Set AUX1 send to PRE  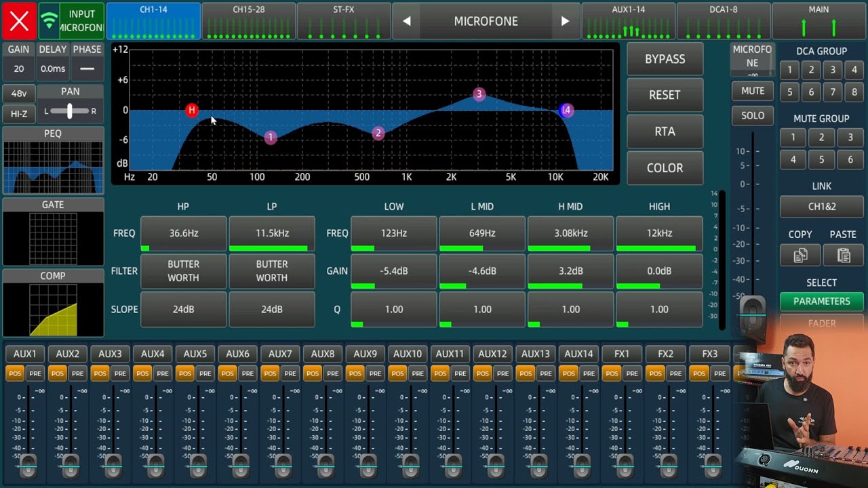(x=35, y=373)
